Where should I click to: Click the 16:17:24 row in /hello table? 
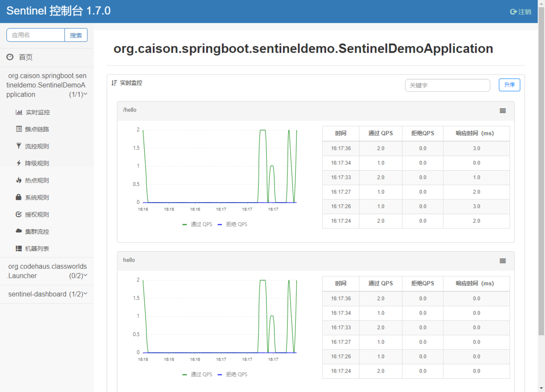coord(416,221)
